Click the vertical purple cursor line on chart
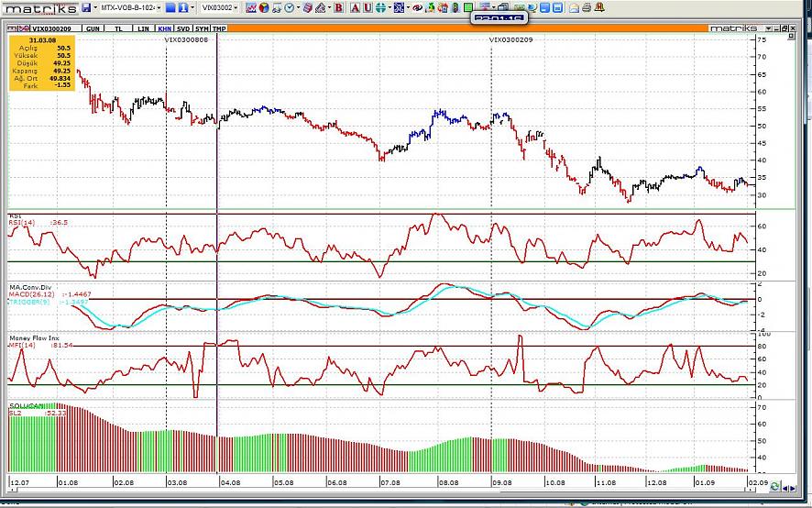The height and width of the screenshot is (508, 812). pos(216,183)
